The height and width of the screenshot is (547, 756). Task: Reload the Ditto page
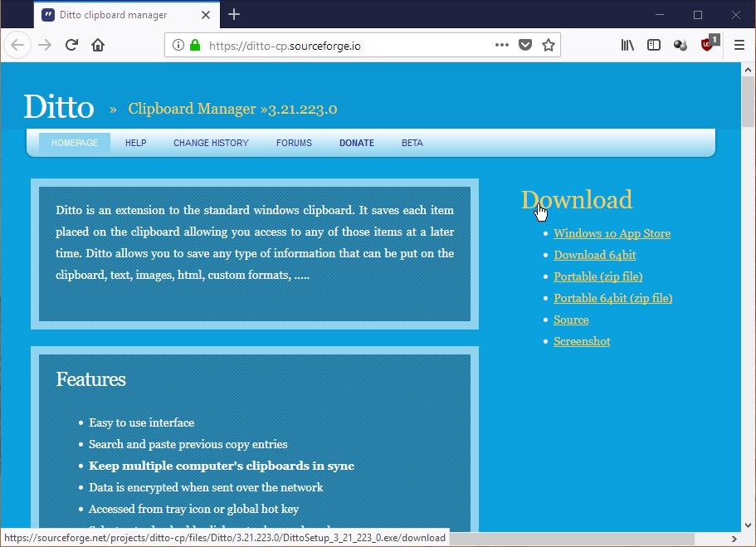[x=72, y=46]
